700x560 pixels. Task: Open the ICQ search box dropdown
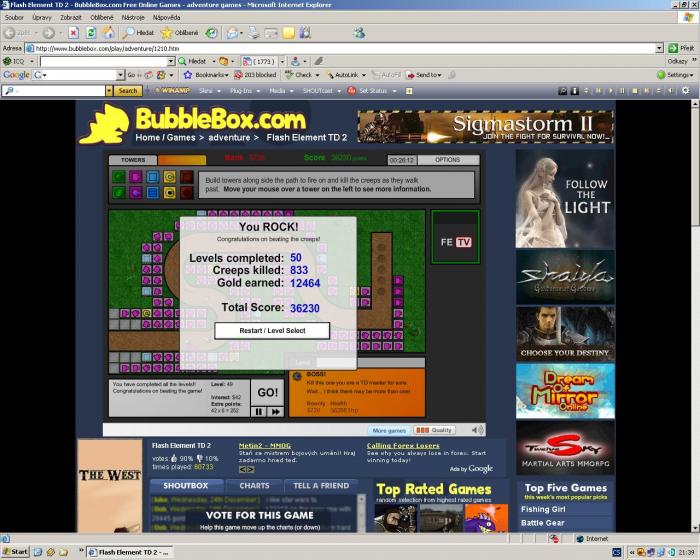(x=171, y=61)
